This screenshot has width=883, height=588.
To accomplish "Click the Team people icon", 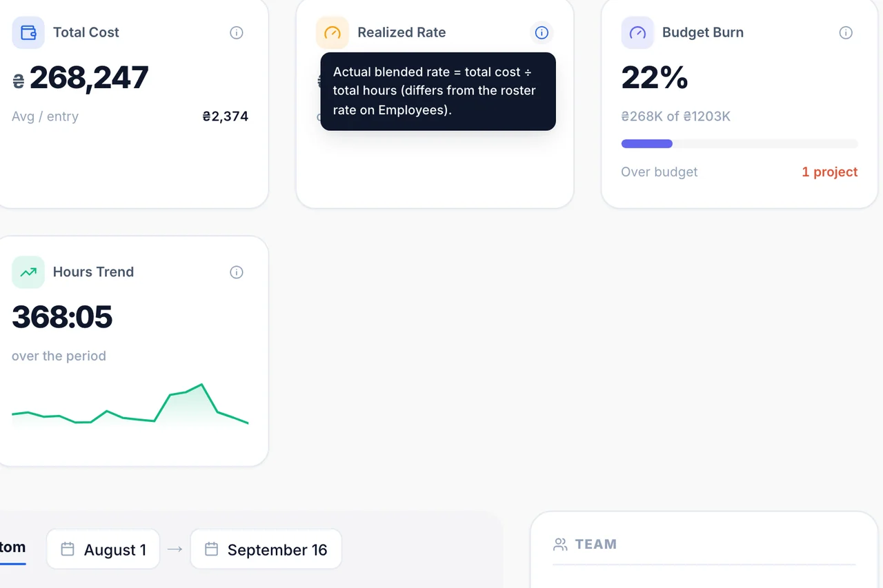I will (560, 545).
